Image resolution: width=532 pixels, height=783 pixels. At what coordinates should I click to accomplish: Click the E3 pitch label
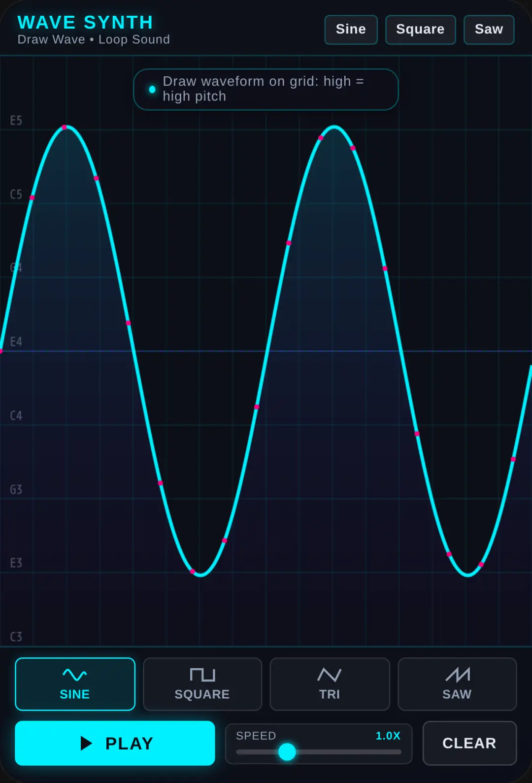[x=16, y=563]
